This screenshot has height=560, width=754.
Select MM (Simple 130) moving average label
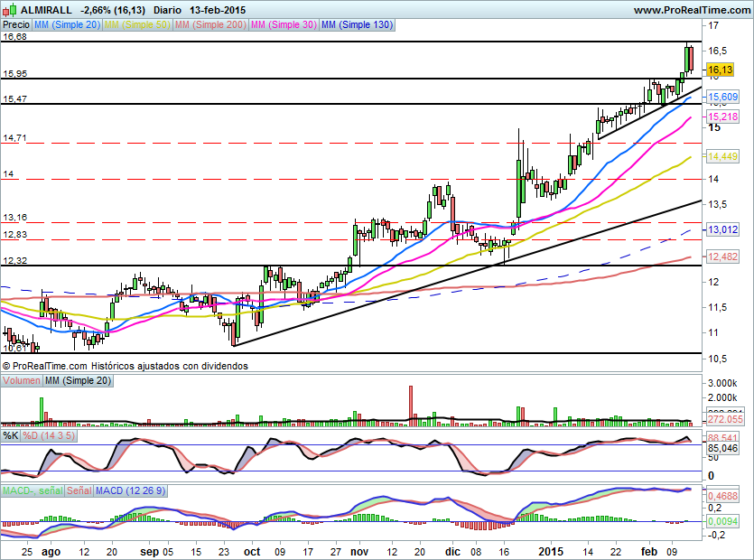tap(357, 25)
